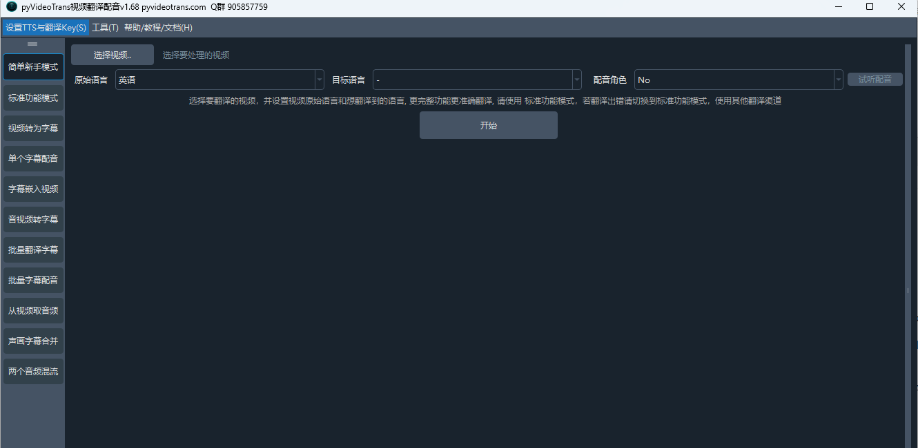Close the pyVideoTrans window

901,7
